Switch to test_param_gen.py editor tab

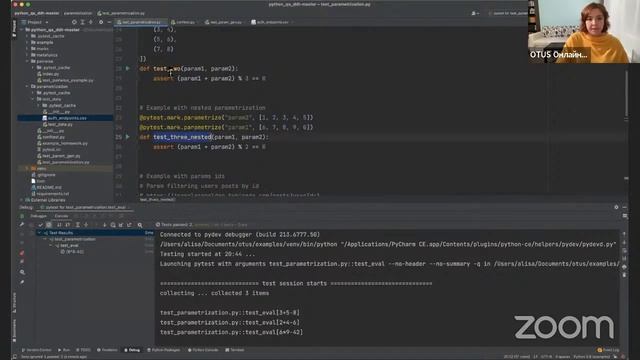click(223, 22)
